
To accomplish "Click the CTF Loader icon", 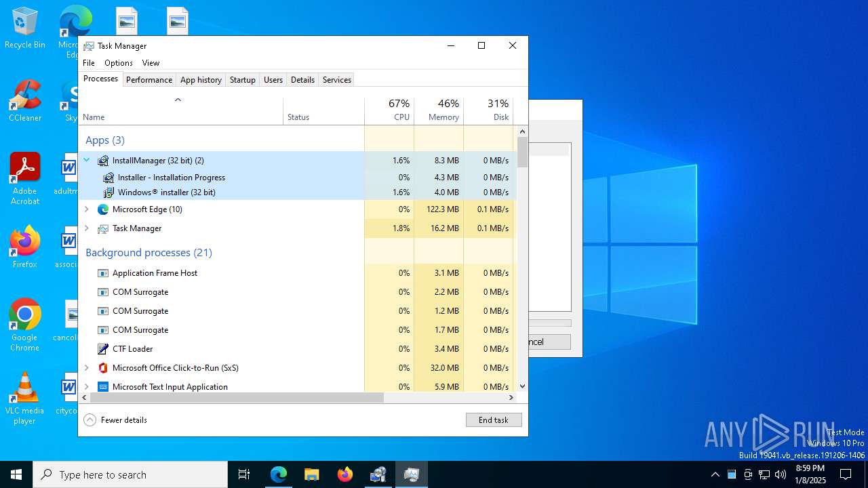I will 103,349.
